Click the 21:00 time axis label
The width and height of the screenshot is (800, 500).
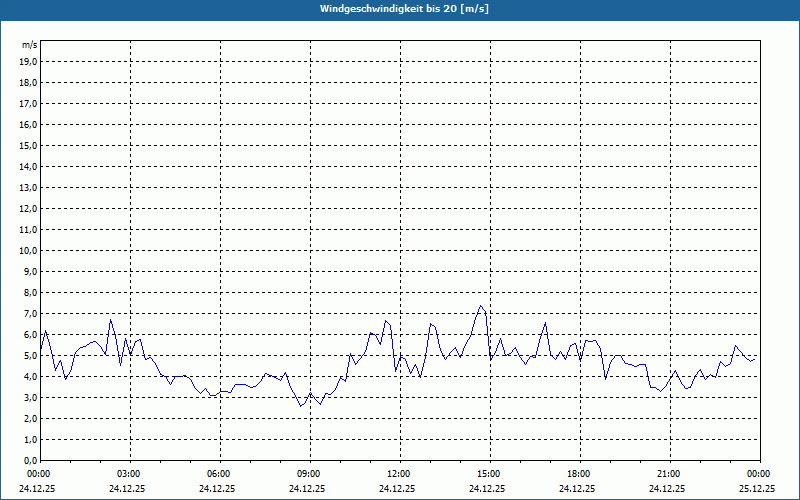point(669,473)
